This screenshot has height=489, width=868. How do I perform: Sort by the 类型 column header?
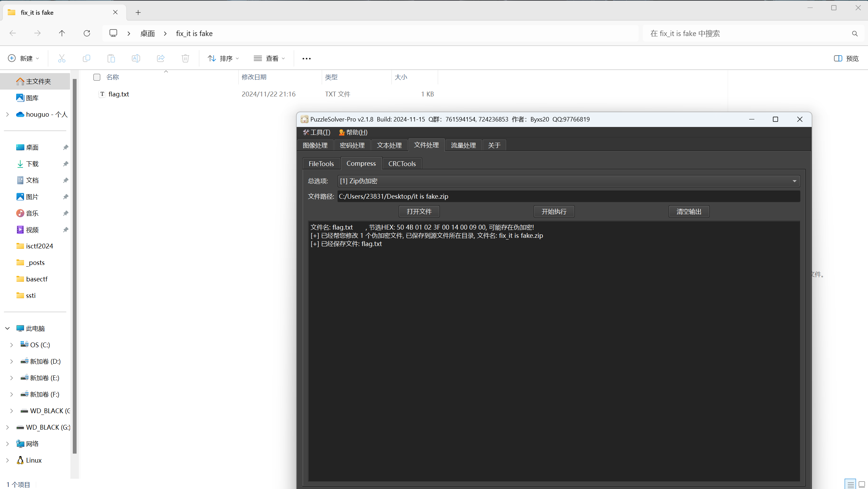357,77
